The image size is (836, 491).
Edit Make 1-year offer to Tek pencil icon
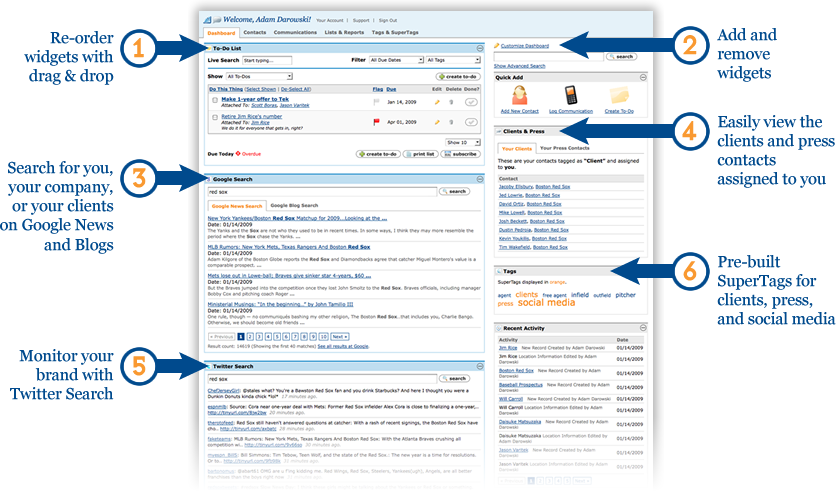pyautogui.click(x=437, y=102)
